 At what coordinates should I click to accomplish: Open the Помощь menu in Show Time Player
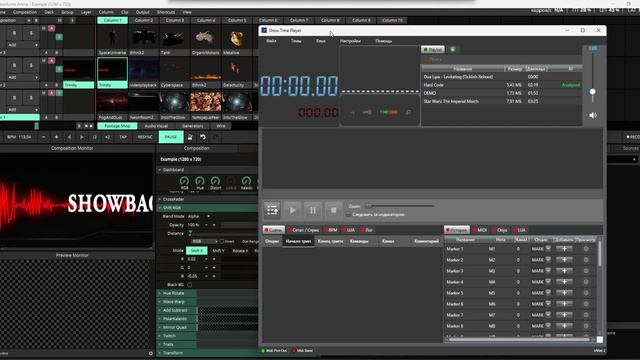383,41
